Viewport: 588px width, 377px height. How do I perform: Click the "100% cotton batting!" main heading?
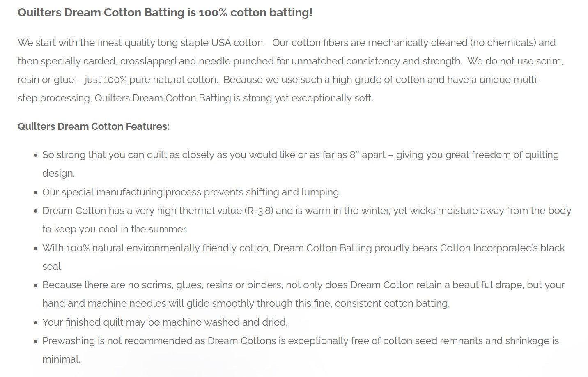click(x=165, y=12)
